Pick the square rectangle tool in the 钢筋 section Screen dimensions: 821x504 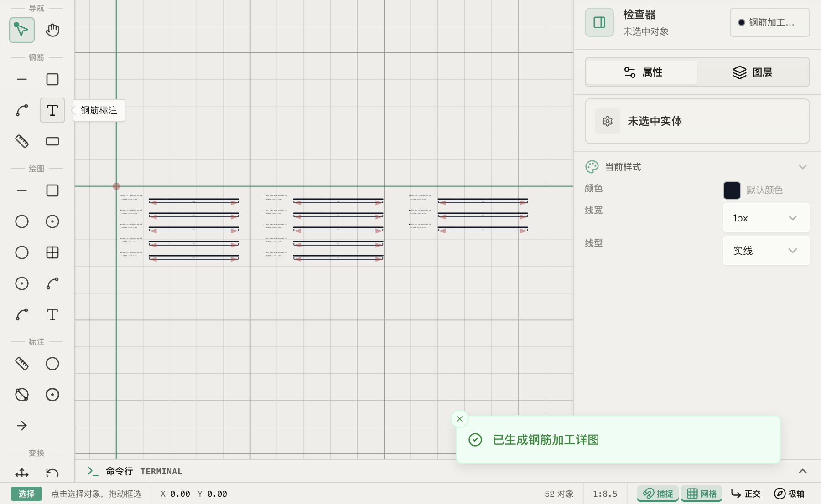click(x=52, y=79)
